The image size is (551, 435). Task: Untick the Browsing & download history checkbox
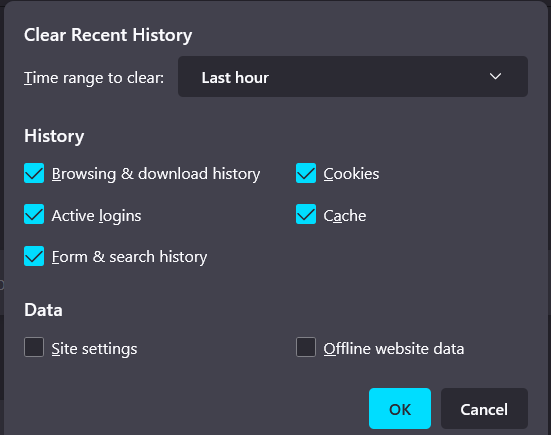point(34,173)
